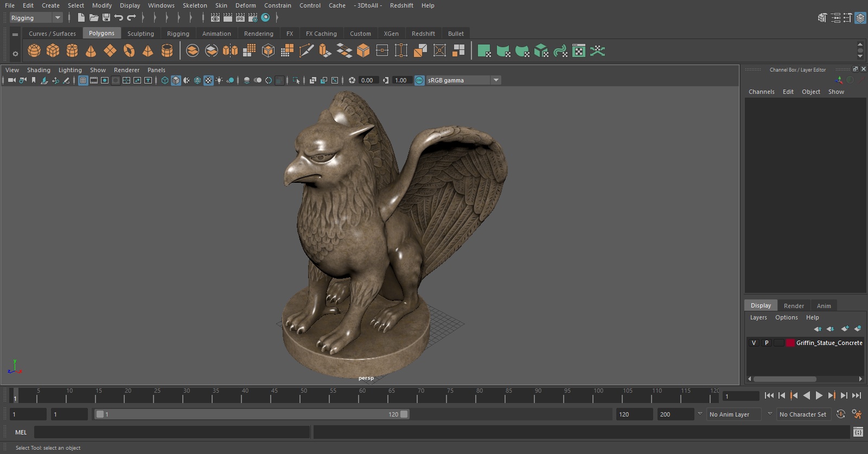Click the MEL command language label
This screenshot has width=868, height=454.
point(21,432)
